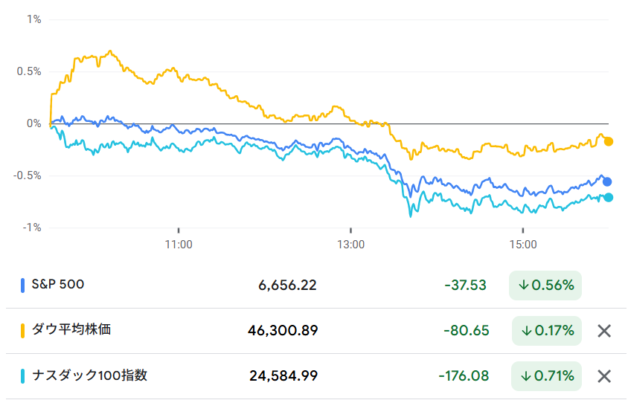Viewport: 628px width, 400px height.
Task: Click the Dow ↓0.17% change badge
Action: coord(547,331)
